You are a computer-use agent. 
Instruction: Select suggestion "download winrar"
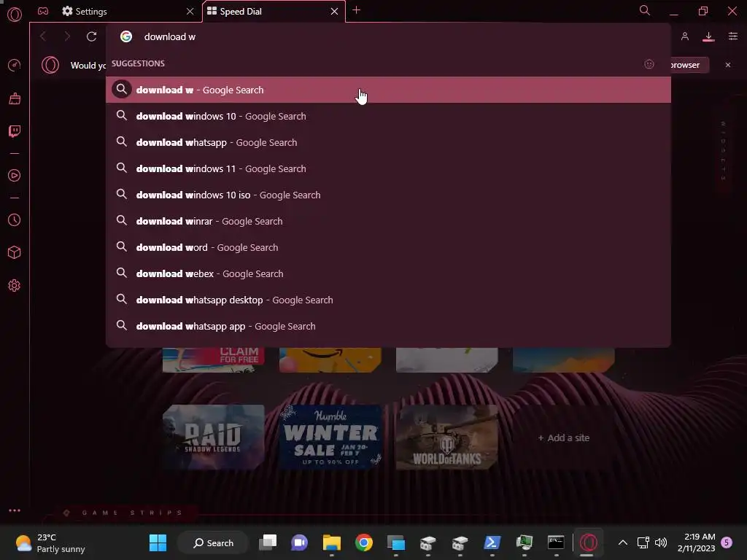click(x=388, y=220)
